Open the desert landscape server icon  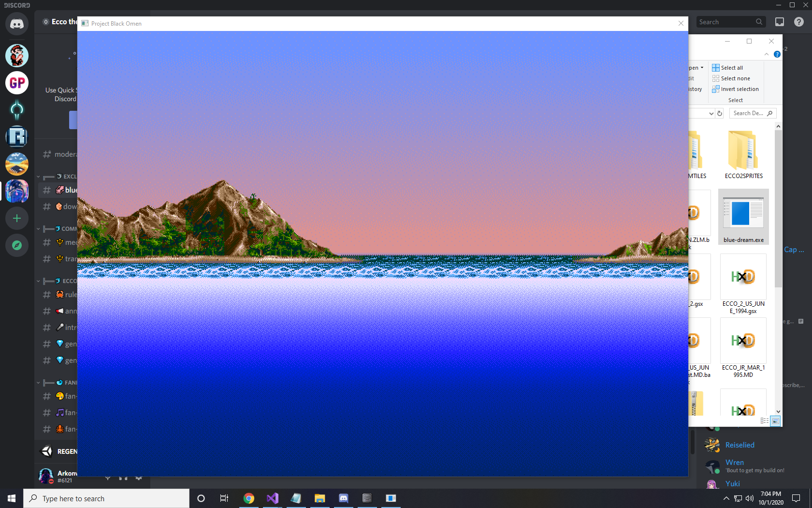17,164
